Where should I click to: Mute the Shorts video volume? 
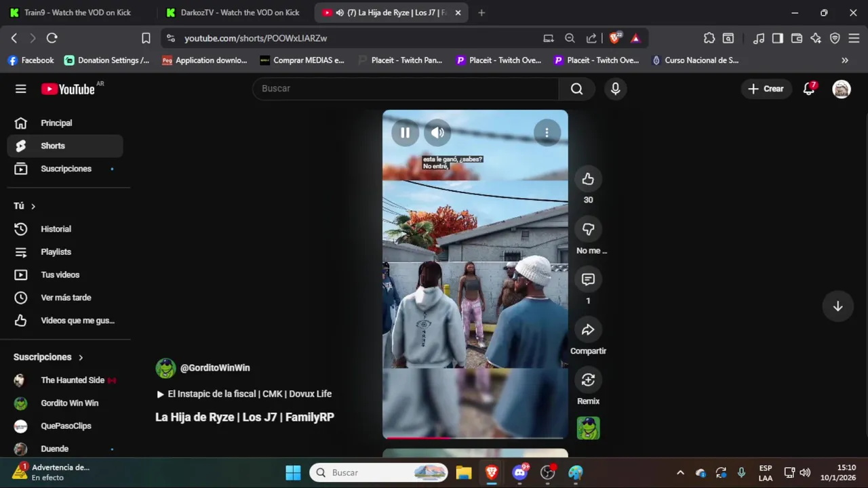[x=437, y=133]
